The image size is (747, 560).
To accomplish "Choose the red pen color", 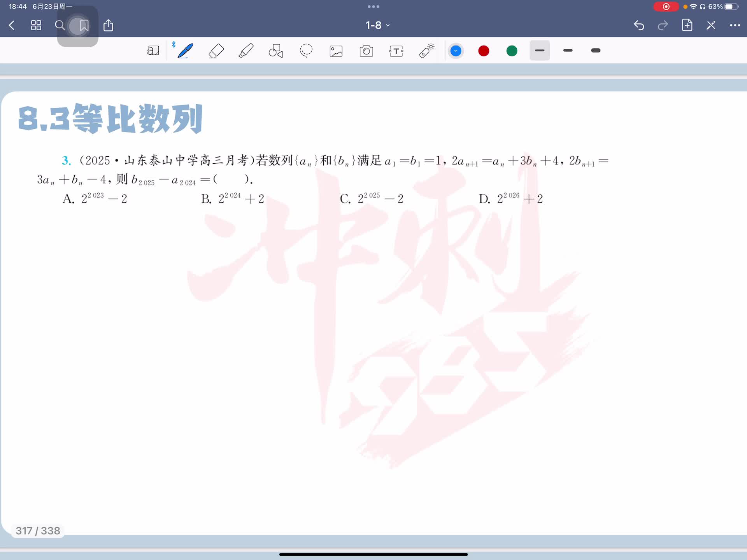I will [x=484, y=51].
